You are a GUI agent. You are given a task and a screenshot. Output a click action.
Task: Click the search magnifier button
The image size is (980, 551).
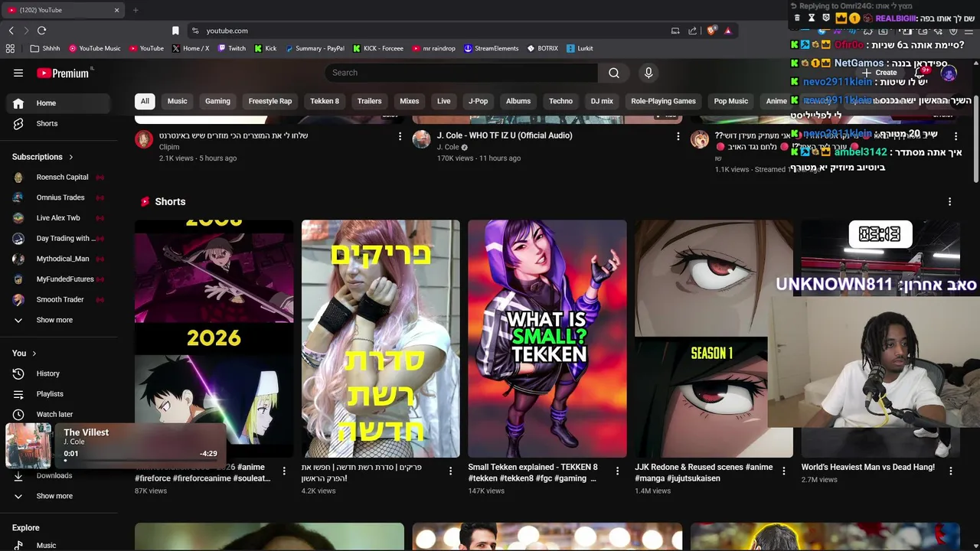coord(614,73)
